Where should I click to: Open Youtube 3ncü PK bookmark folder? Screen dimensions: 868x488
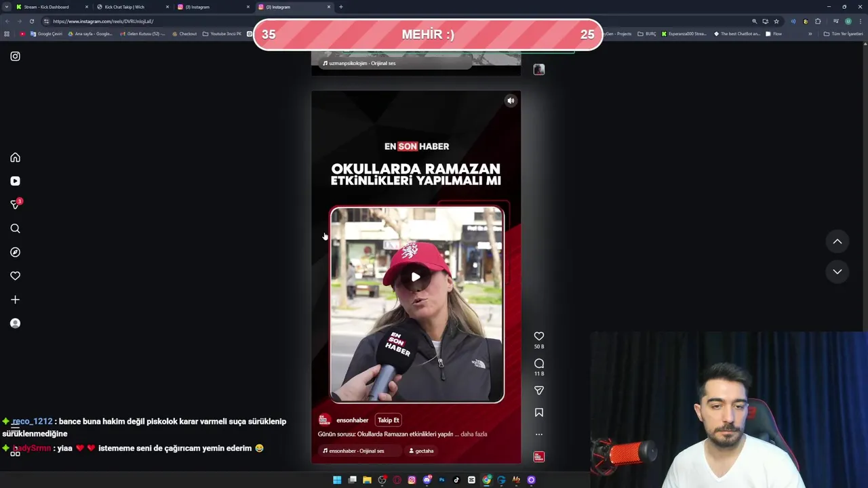pos(222,34)
